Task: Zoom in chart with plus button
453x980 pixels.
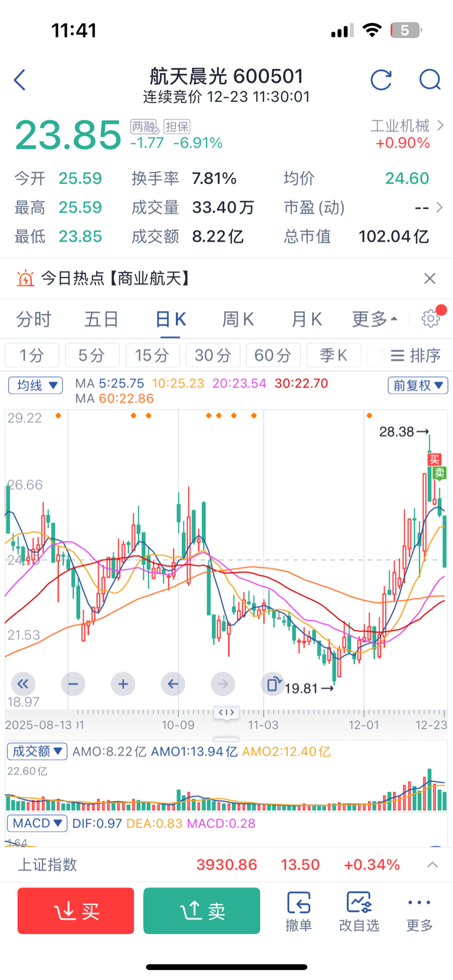Action: (x=123, y=684)
